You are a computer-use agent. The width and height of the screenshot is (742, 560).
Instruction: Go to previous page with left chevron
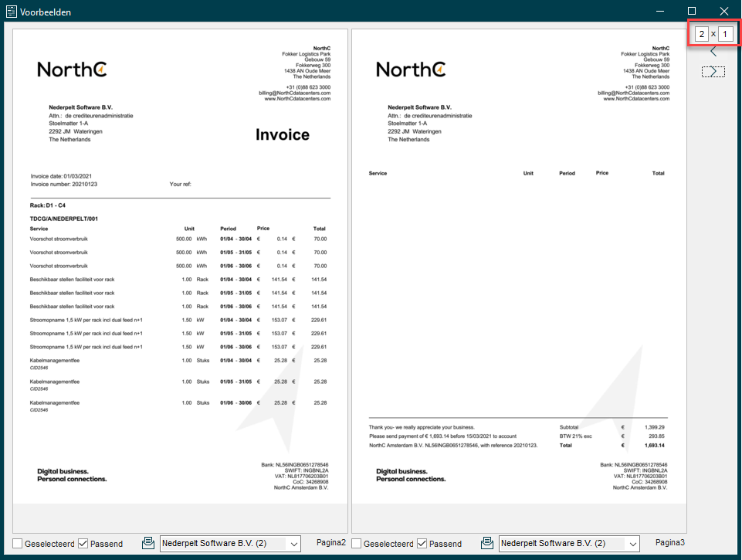713,52
